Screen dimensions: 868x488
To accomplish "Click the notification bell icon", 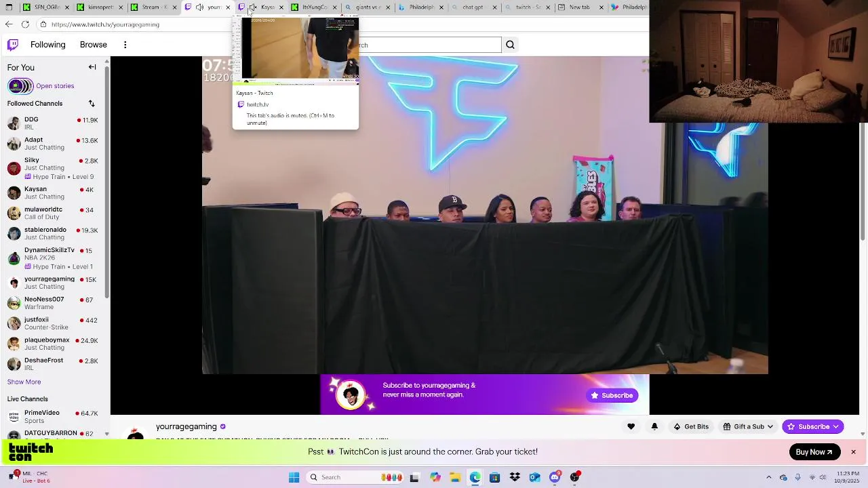I will [x=654, y=426].
